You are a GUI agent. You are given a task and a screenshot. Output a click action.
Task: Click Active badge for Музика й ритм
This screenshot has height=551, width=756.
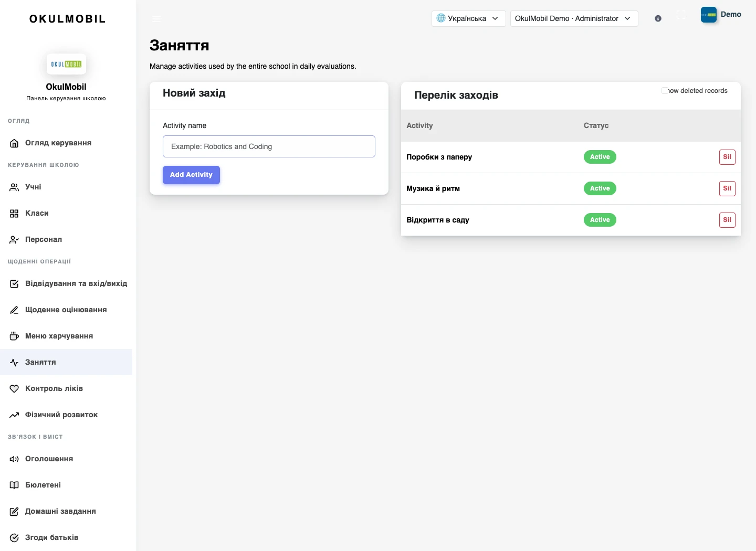tap(600, 188)
